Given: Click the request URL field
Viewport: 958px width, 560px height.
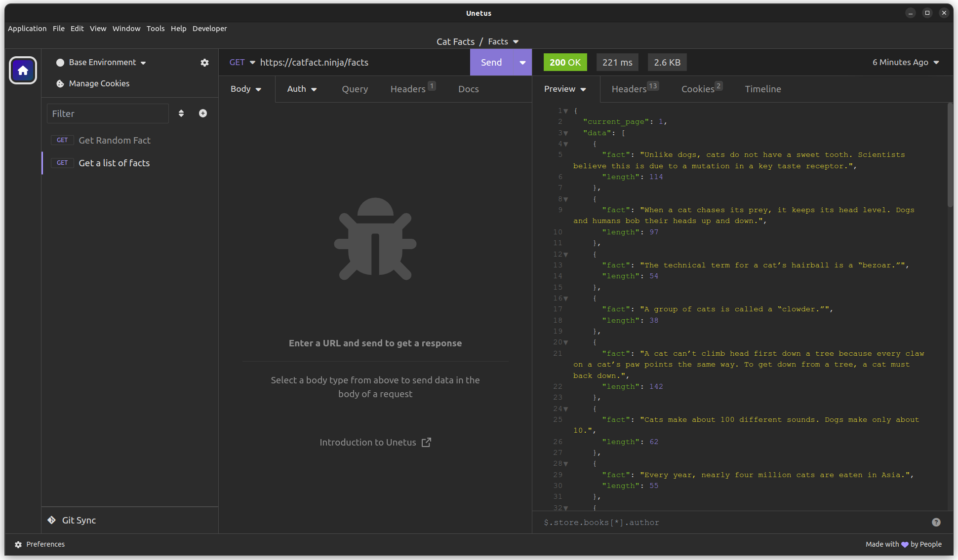Looking at the screenshot, I should pyautogui.click(x=363, y=62).
